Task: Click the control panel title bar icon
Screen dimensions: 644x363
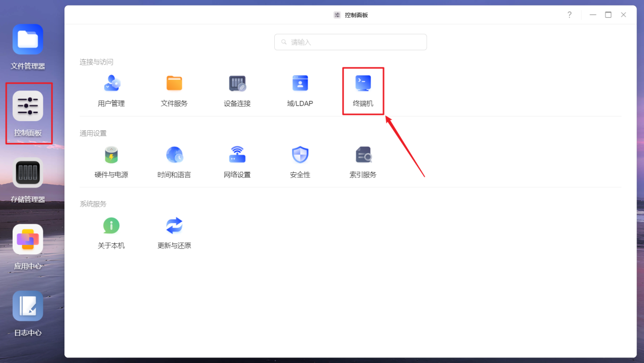Action: 337,15
